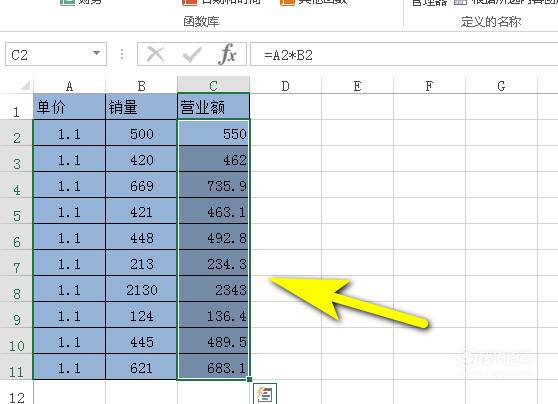Select cell with value 735.9
Screen dimensions: 558x404
point(214,185)
